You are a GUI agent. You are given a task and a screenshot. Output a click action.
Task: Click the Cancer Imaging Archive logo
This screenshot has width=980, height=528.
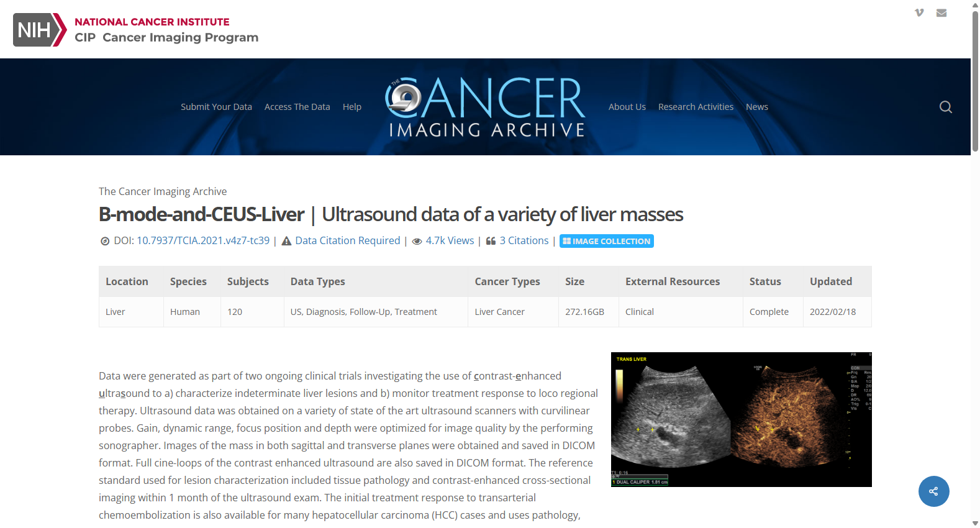[x=485, y=107]
